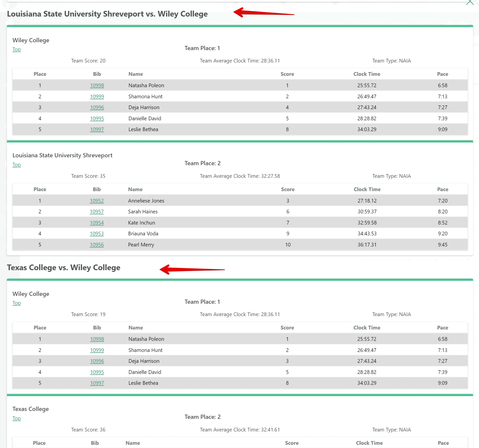
Task: Open Natasha Poleon's bib 10998 in Texas College matchup
Action: point(97,339)
